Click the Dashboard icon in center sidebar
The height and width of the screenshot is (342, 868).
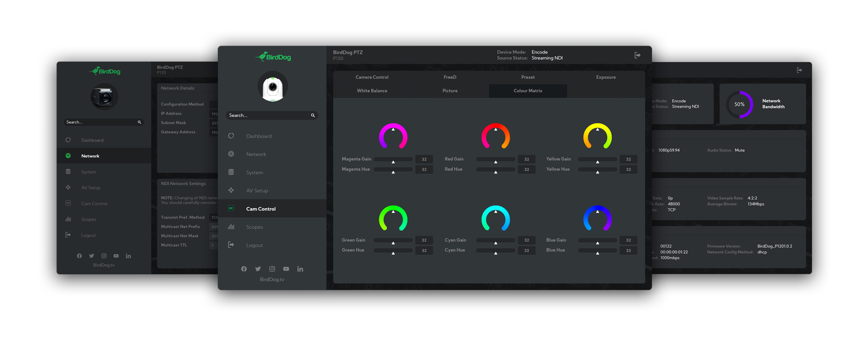(231, 136)
